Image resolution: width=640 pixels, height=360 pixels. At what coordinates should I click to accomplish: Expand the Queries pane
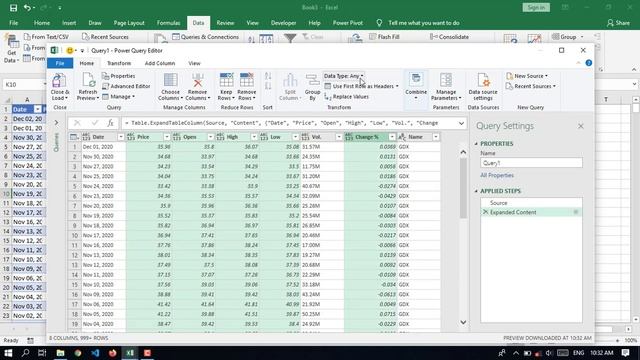pyautogui.click(x=56, y=122)
